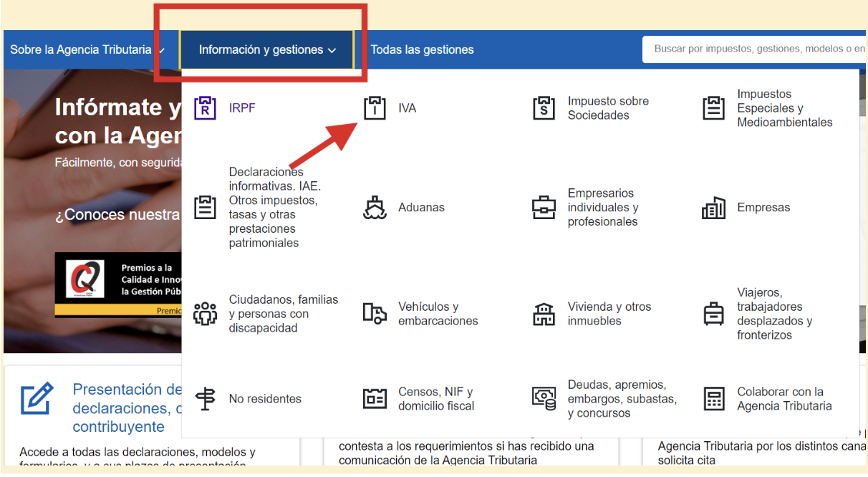
Task: Open the IVA link
Action: click(407, 108)
